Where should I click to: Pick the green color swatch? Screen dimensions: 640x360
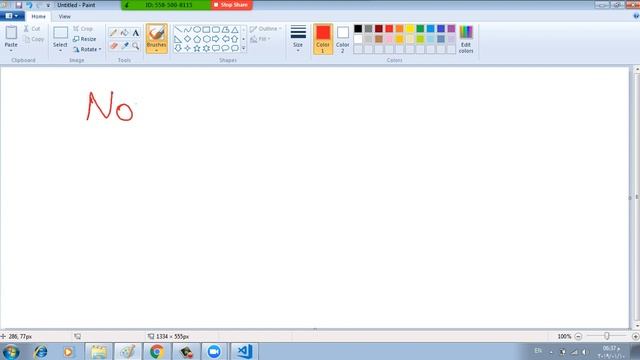pos(420,29)
